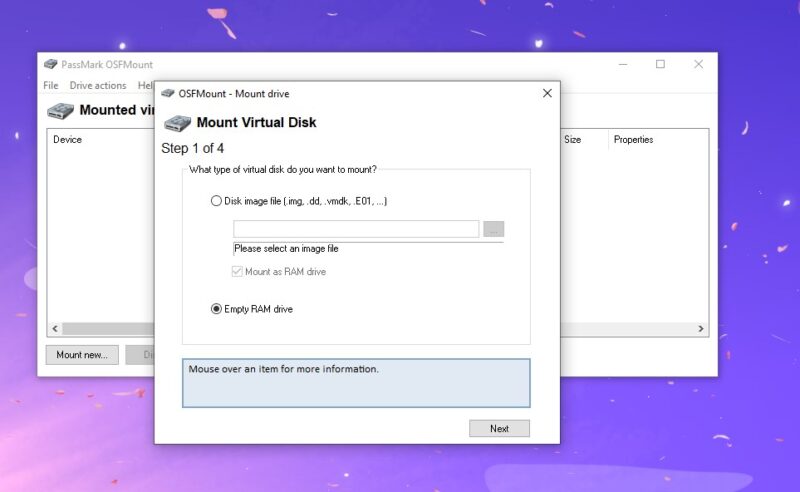
Task: Minimize the PassMark OSFMount window
Action: tap(623, 64)
